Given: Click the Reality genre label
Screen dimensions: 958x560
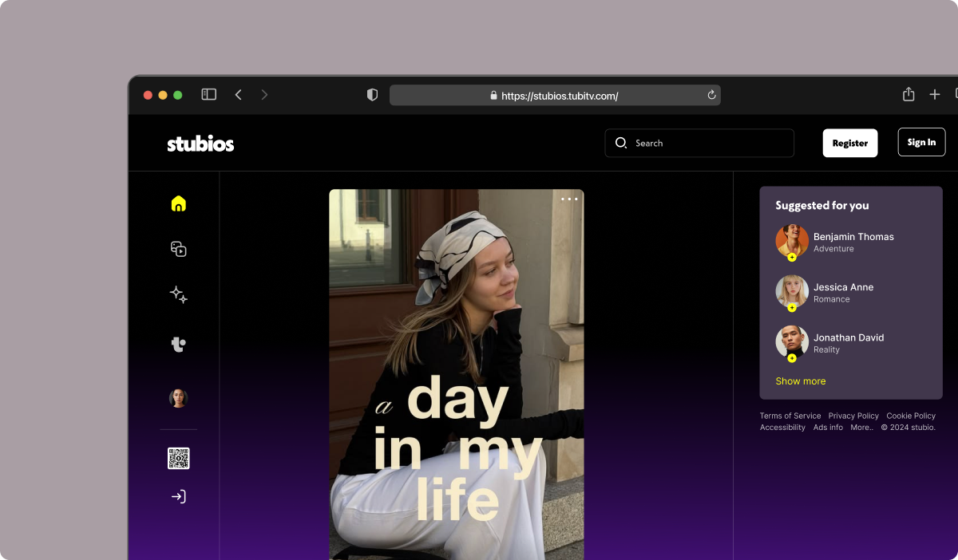Looking at the screenshot, I should [826, 349].
